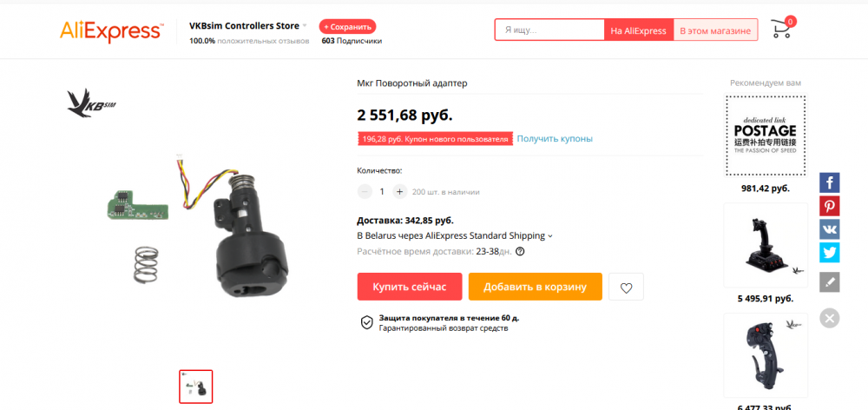Increase quantity with the plus button
Screen dimensions: 868x410
point(399,192)
